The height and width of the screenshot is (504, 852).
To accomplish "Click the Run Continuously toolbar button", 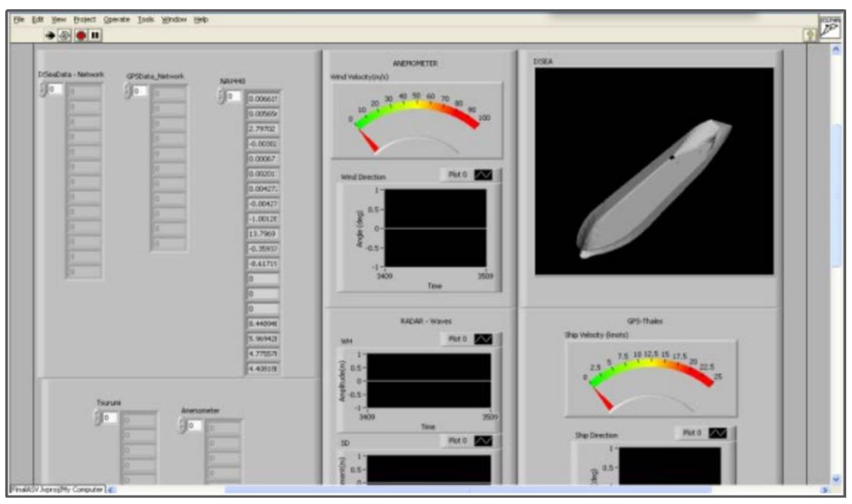I will pyautogui.click(x=65, y=35).
